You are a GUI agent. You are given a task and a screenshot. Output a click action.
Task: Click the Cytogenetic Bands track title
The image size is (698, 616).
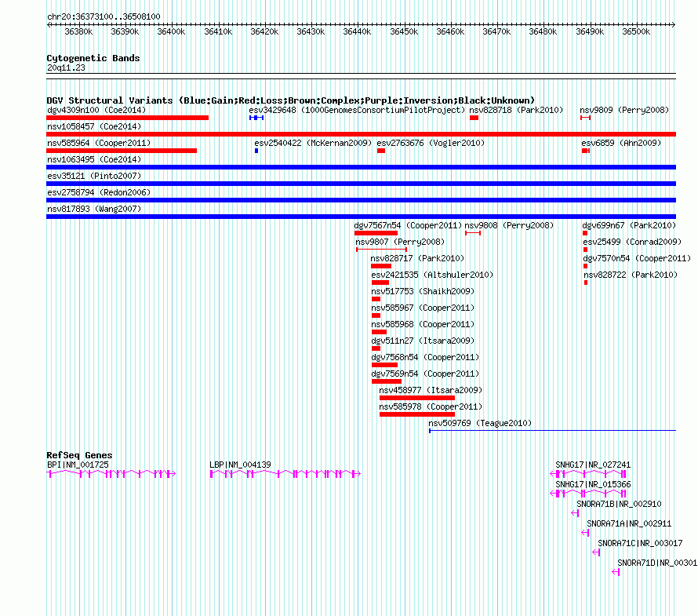(93, 58)
